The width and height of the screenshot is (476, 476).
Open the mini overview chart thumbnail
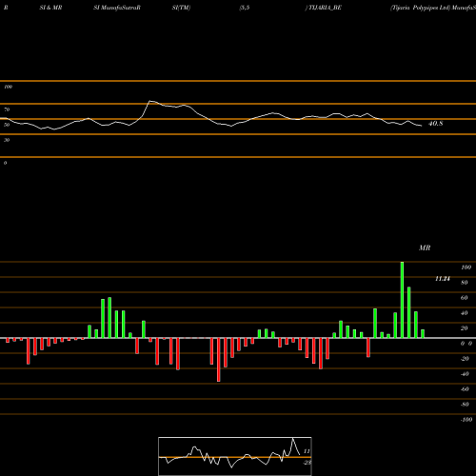tap(235, 456)
